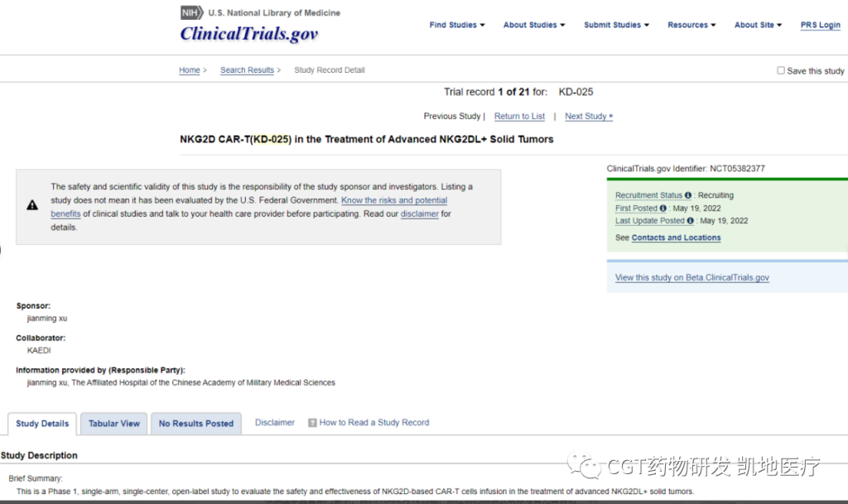The height and width of the screenshot is (504, 848).
Task: Click the search term KD-025 text
Action: pyautogui.click(x=576, y=92)
